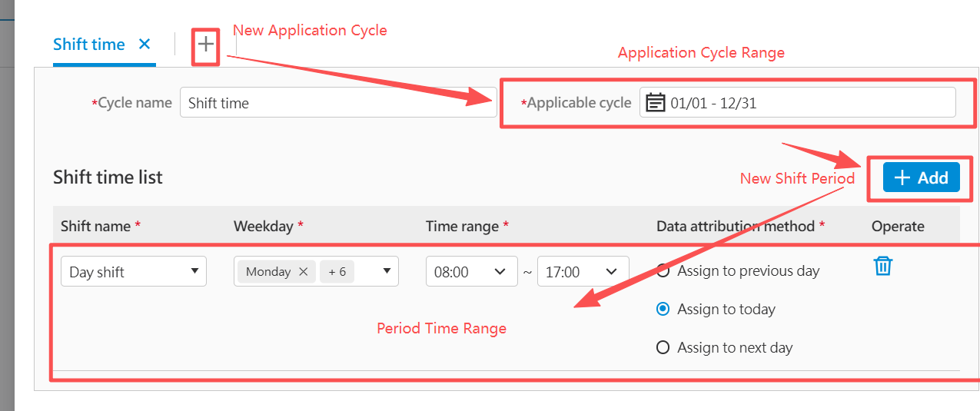Viewport: 980px width, 411px height.
Task: Click the + 6 weekday tag
Action: (337, 271)
